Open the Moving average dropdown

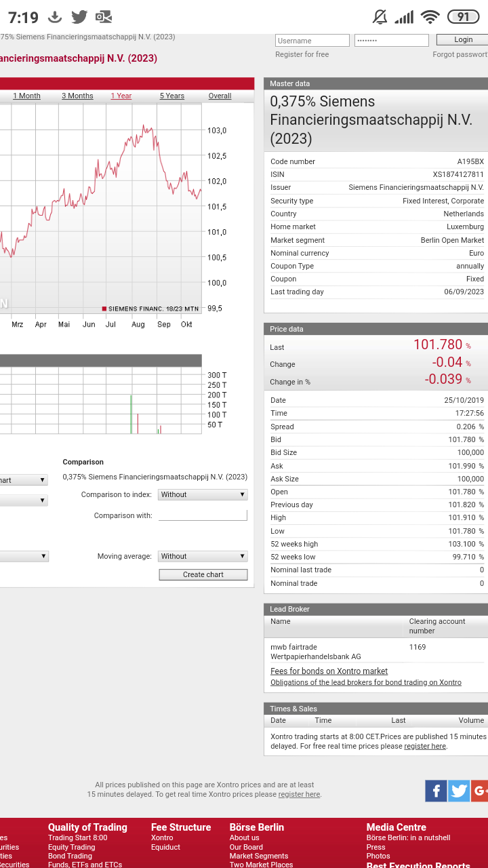[x=203, y=556]
